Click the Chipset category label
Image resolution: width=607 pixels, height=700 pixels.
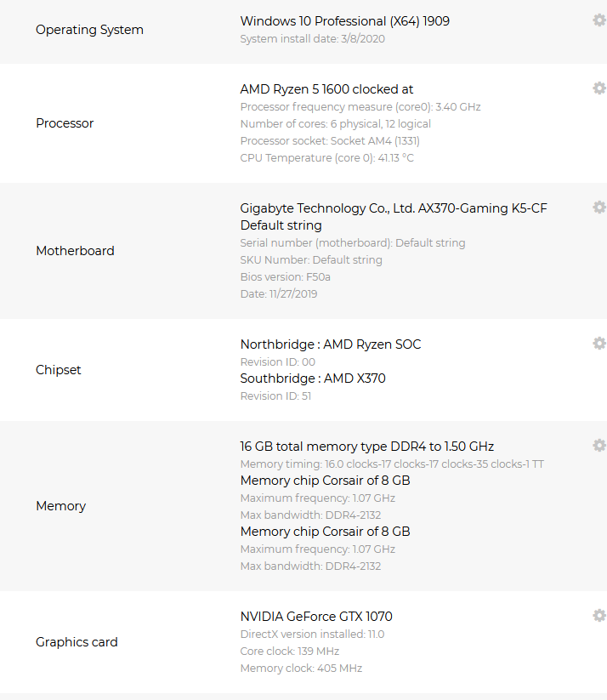(x=59, y=370)
